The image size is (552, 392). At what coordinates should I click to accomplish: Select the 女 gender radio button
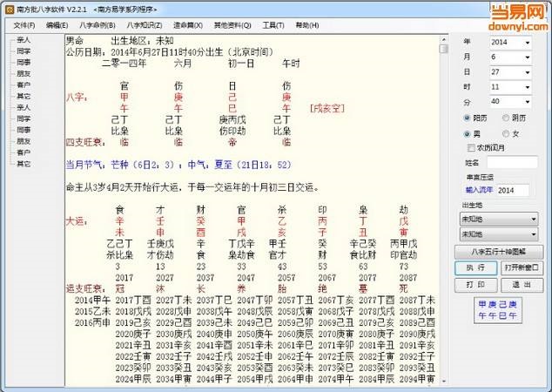[x=506, y=134]
